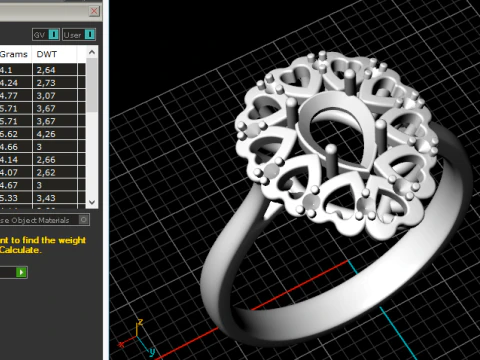Select the 4.67 Grams cell
The image size is (480, 360).
pyautogui.click(x=15, y=185)
